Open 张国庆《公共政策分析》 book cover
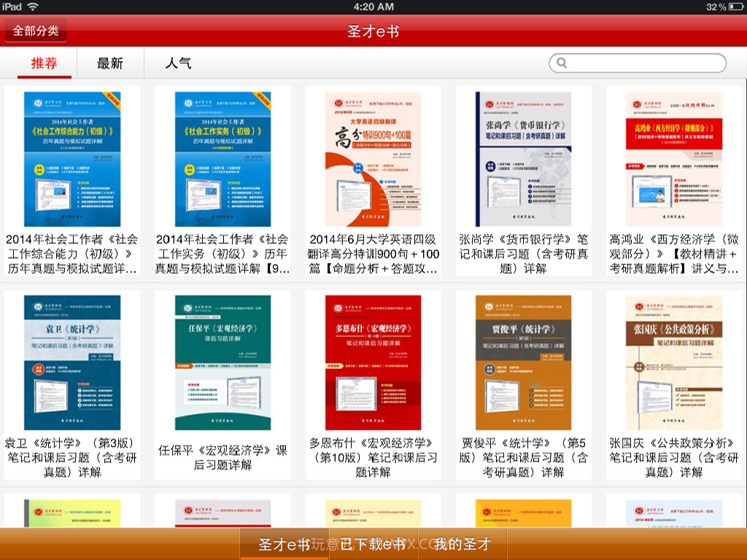 click(x=675, y=362)
